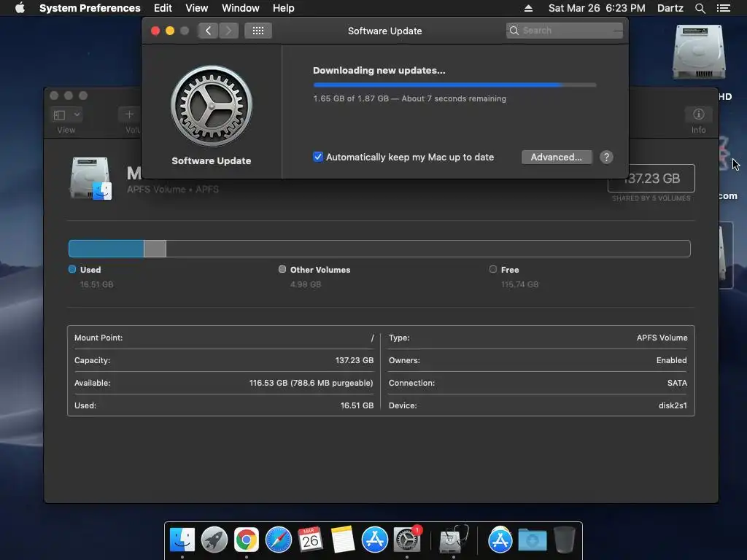Viewport: 747px width, 560px height.
Task: Click the 'disk2s1' device value
Action: 673,405
